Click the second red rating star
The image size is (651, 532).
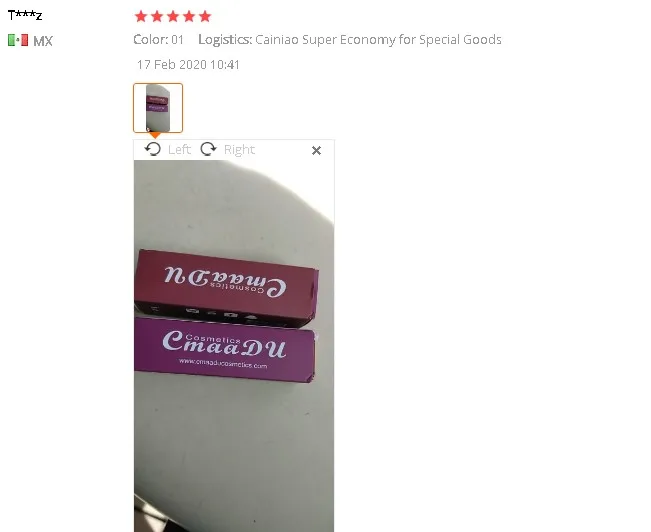tap(157, 16)
